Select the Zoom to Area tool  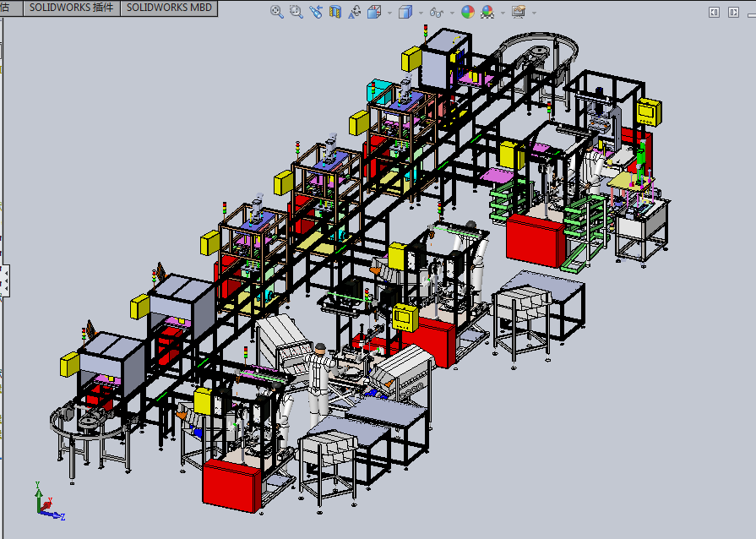[296, 12]
